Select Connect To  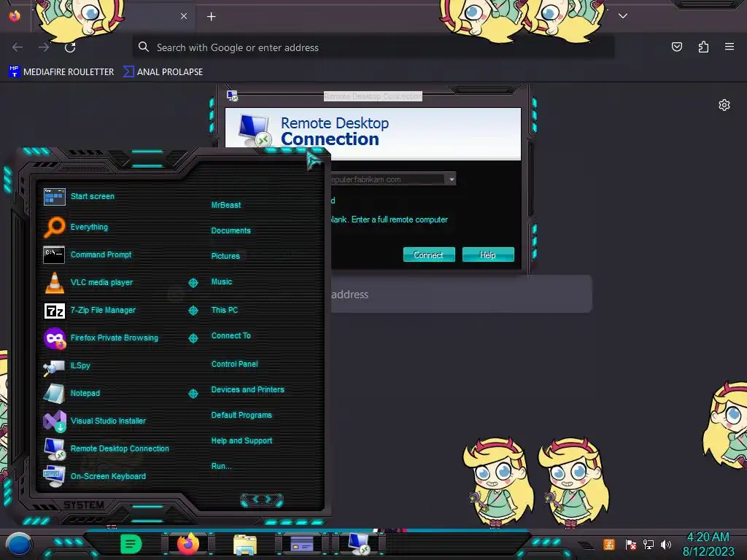(231, 335)
